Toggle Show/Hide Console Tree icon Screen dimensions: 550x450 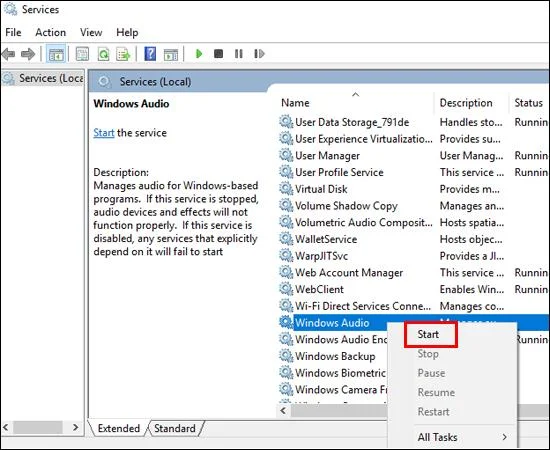[56, 54]
